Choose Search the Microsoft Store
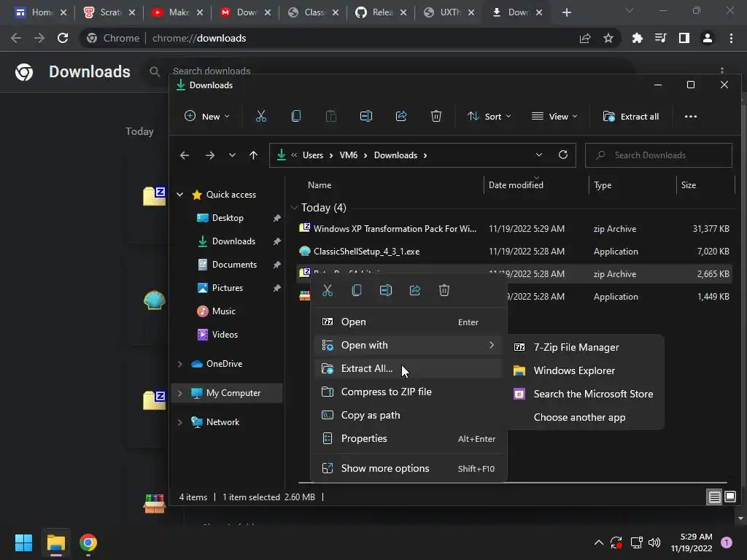 (586, 394)
